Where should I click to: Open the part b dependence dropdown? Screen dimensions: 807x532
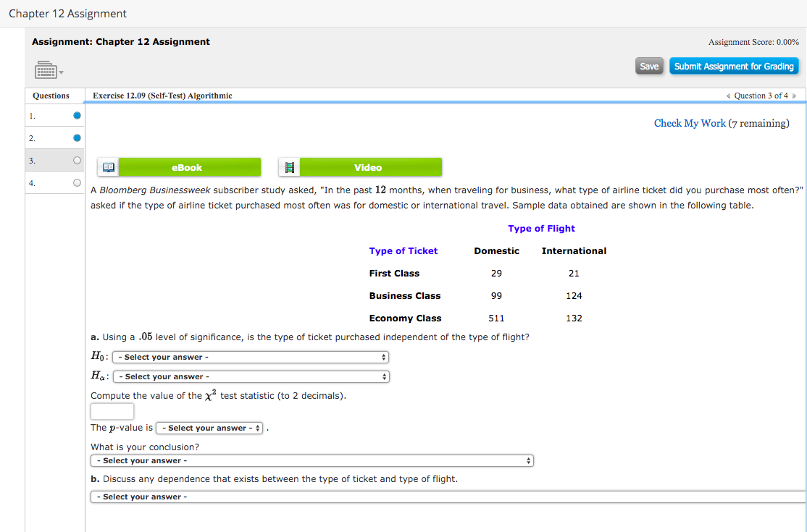point(448,497)
